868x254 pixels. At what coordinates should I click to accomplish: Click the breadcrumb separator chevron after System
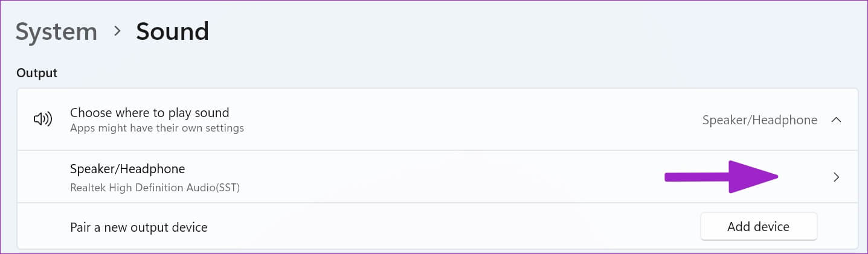pyautogui.click(x=117, y=32)
